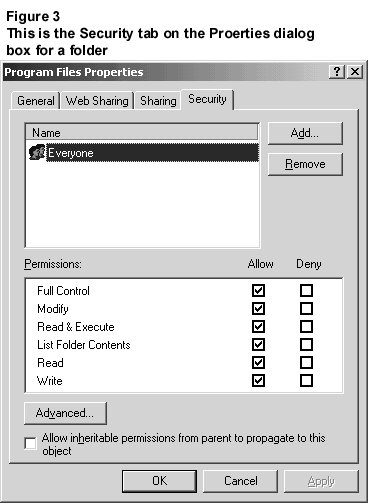
Task: Select the Sharing tab
Action: point(158,101)
